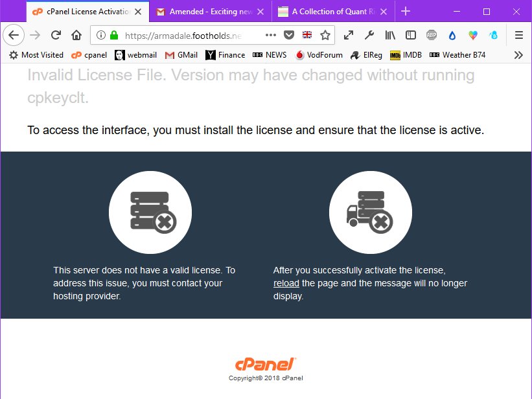
Task: Bookmark this page with the star
Action: pos(325,35)
